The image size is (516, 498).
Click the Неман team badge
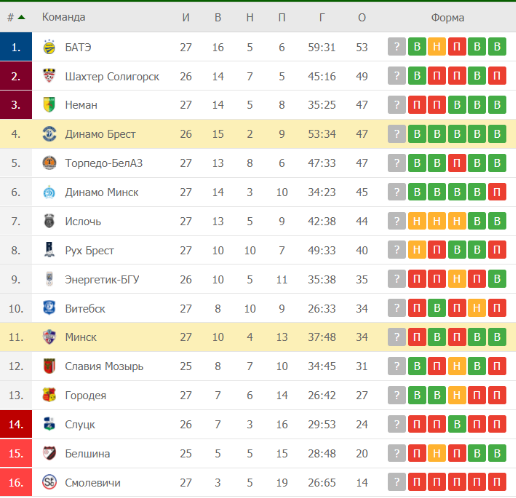[49, 105]
